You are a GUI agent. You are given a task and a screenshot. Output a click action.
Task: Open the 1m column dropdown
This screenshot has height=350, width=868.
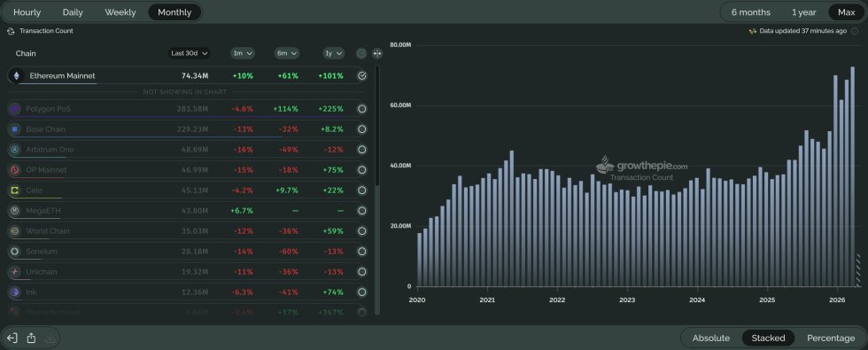(x=243, y=53)
